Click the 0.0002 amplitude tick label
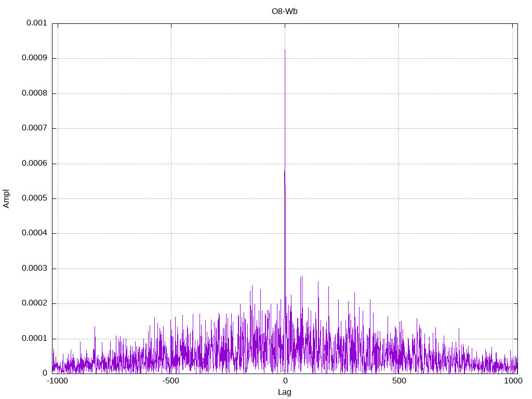This screenshot has height=399, width=532. click(x=34, y=303)
